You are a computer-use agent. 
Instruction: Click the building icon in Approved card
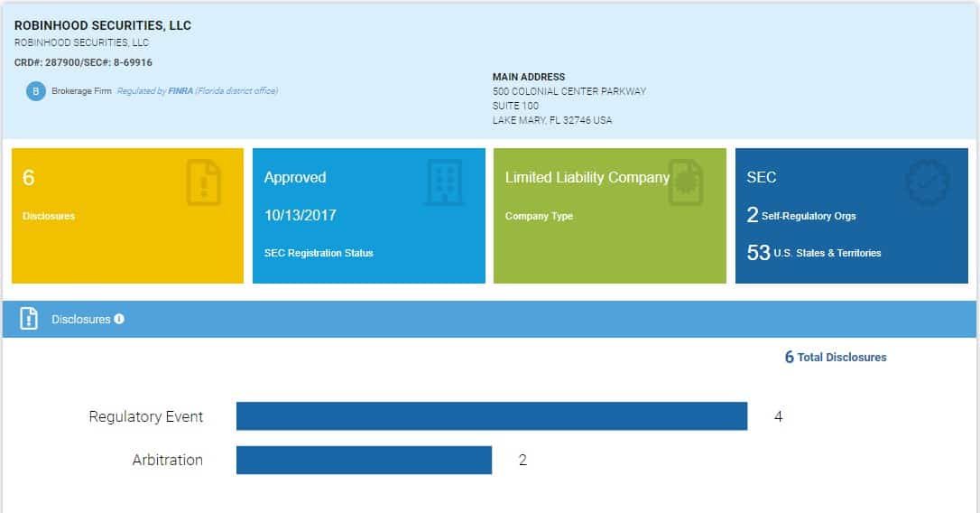pos(444,182)
